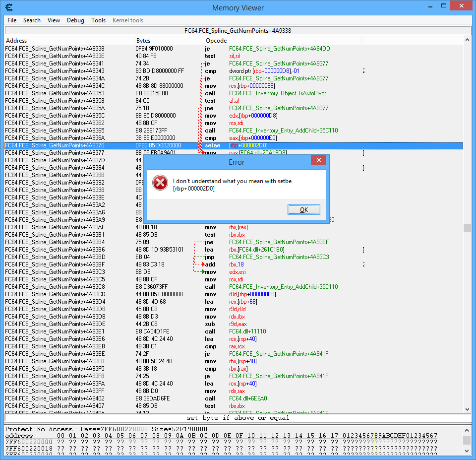Click the disassembler vertical scrollbar thumb
The image size is (476, 460).
(x=467, y=228)
